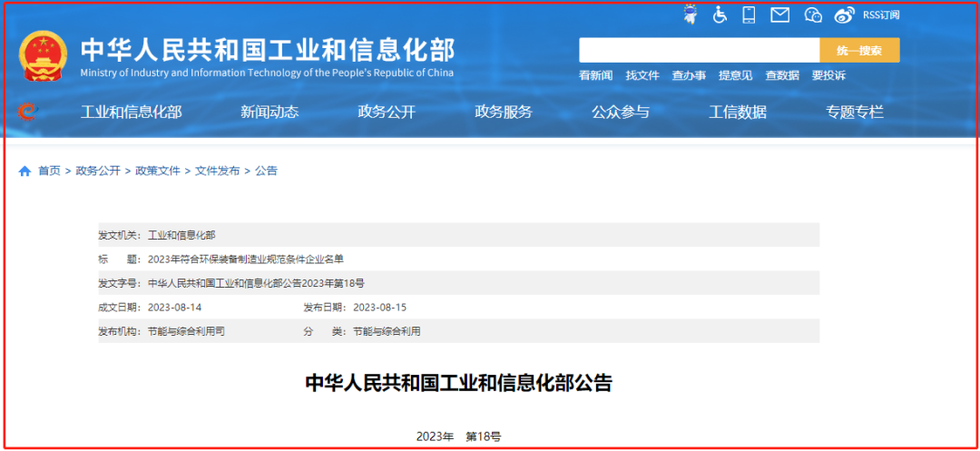980x451 pixels.
Task: Open 政务服务 navigation menu
Action: point(503,113)
